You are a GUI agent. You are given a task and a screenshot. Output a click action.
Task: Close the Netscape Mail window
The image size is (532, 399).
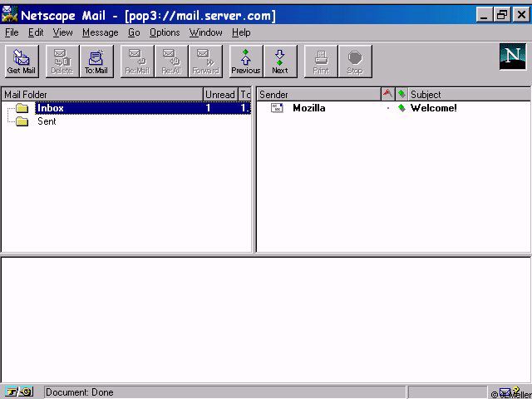click(x=521, y=15)
